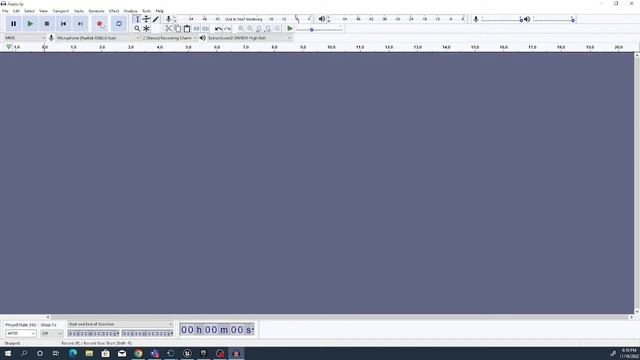This screenshot has width=640, height=360.
Task: Open File Explorer from the taskbar
Action: 89,353
